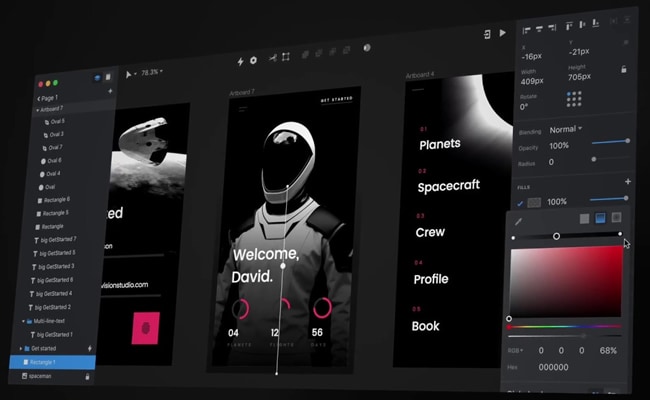Toggle the fill enabled checkmark
The width and height of the screenshot is (650, 400).
click(519, 204)
